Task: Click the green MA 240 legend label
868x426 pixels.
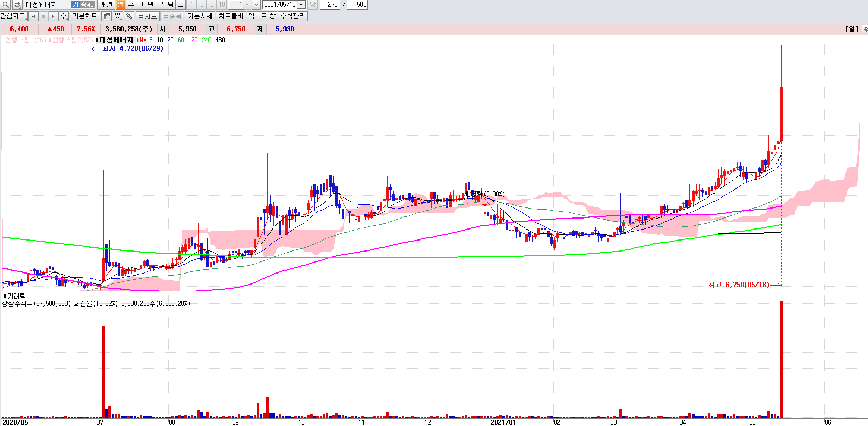Action: (x=207, y=40)
